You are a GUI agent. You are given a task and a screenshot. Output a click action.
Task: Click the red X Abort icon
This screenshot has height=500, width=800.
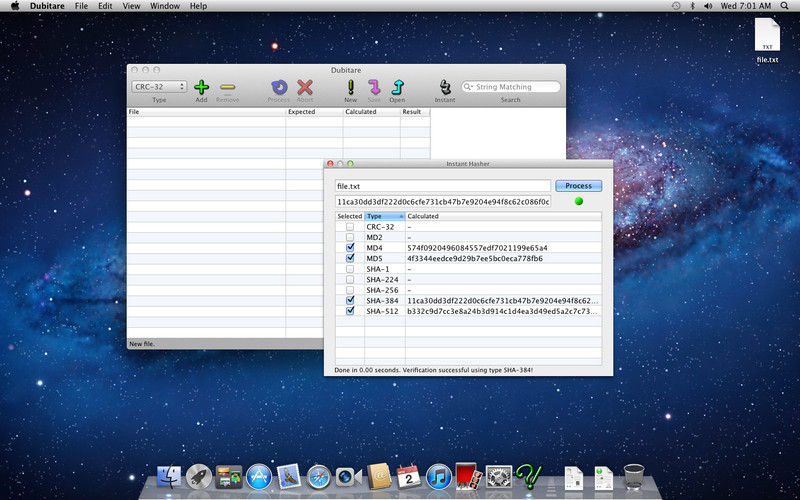(x=305, y=87)
